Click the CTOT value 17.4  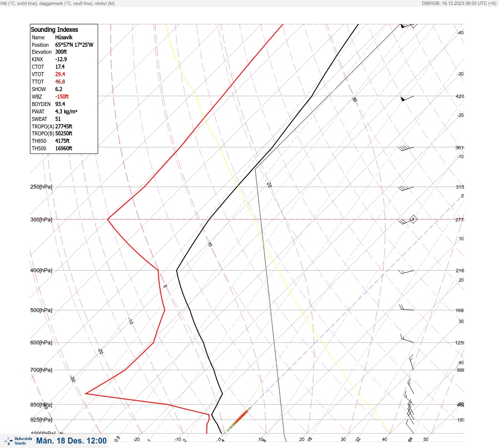(x=60, y=67)
